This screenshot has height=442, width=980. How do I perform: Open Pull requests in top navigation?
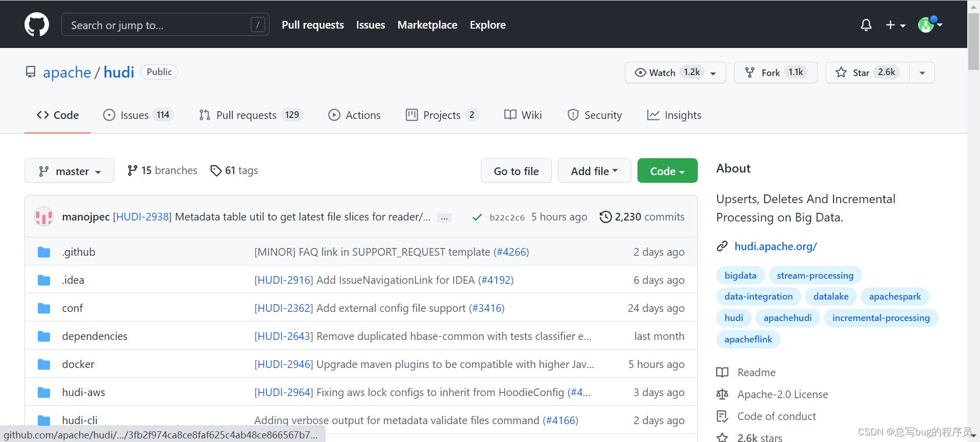click(x=313, y=24)
